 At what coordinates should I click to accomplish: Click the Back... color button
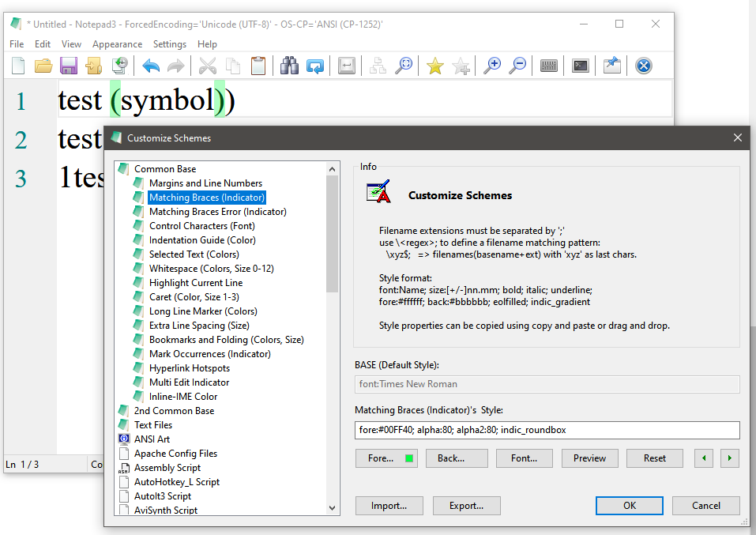click(x=457, y=458)
